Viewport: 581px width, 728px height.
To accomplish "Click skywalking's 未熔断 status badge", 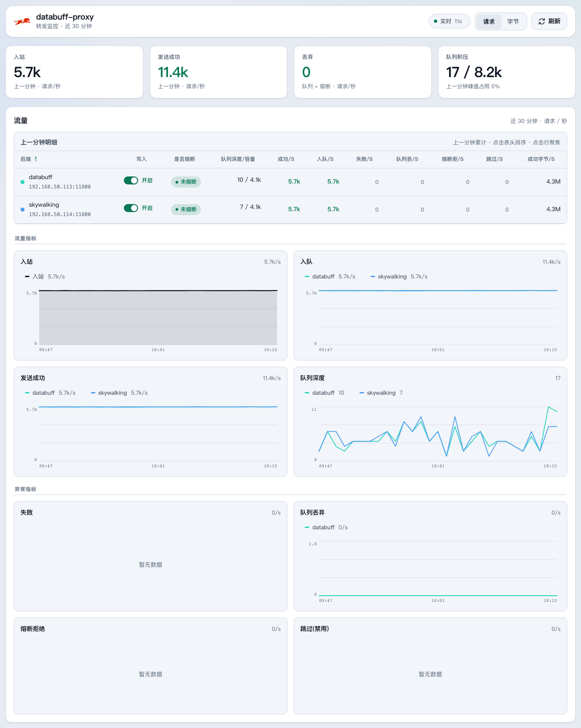I will pyautogui.click(x=186, y=210).
